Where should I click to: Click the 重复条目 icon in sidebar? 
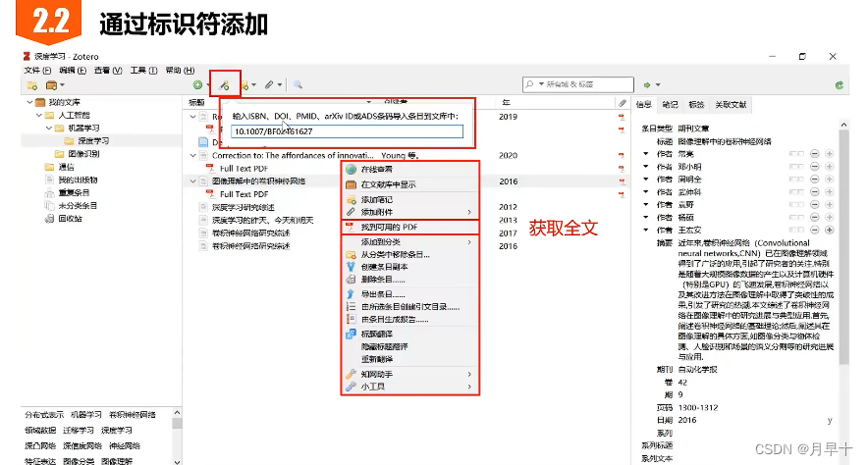(49, 193)
